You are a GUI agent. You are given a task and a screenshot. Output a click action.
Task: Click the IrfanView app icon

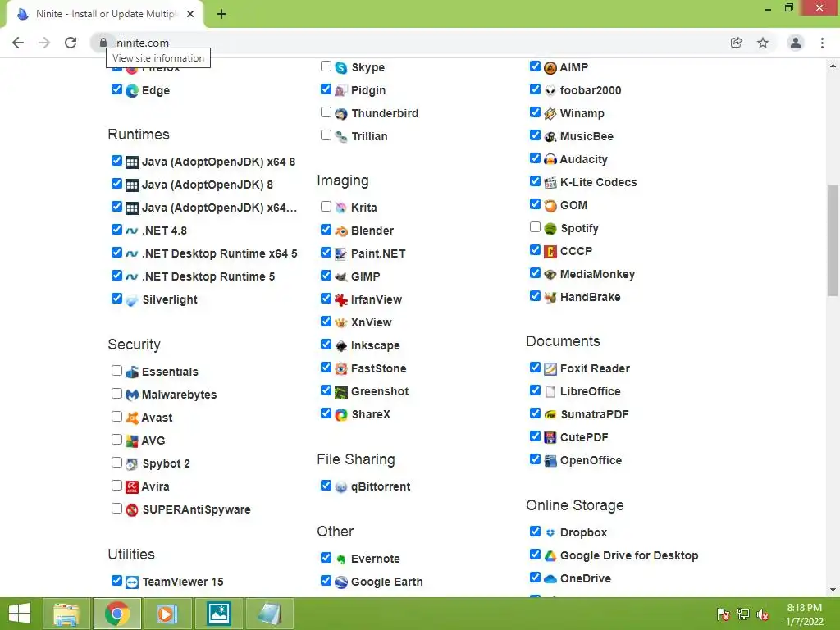point(340,300)
